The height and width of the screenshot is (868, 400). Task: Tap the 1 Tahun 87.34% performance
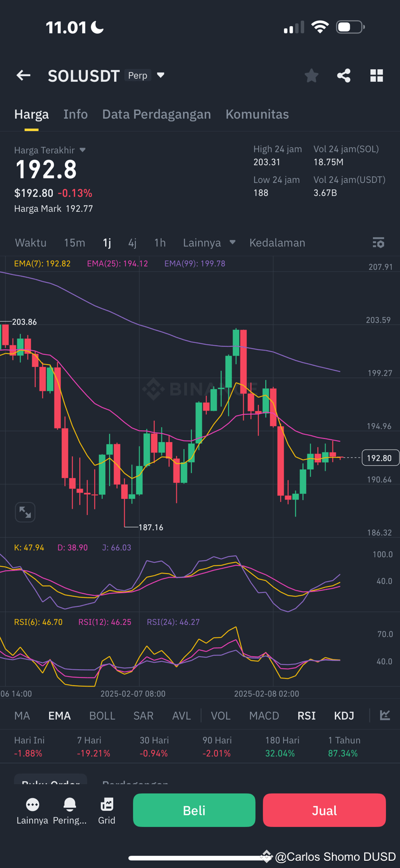tap(344, 747)
